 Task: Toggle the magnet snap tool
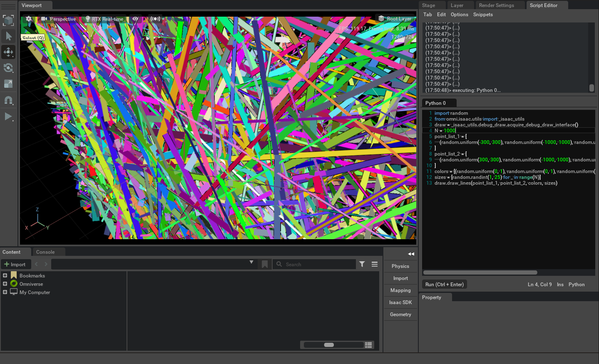(x=8, y=100)
